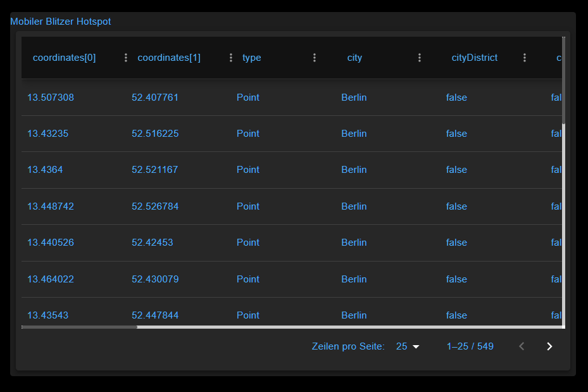Image resolution: width=588 pixels, height=392 pixels.
Task: Open the column menu for coordinates[1]
Action: coord(230,57)
